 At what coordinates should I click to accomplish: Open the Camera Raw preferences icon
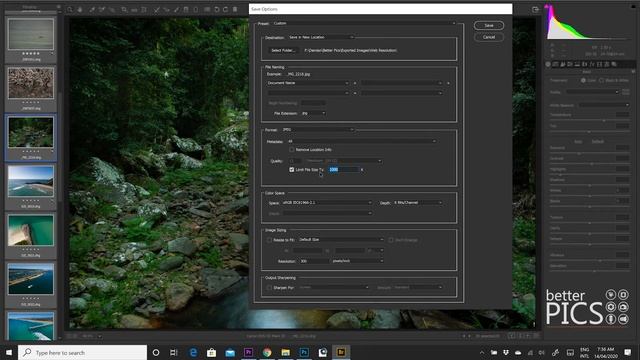pos(207,9)
